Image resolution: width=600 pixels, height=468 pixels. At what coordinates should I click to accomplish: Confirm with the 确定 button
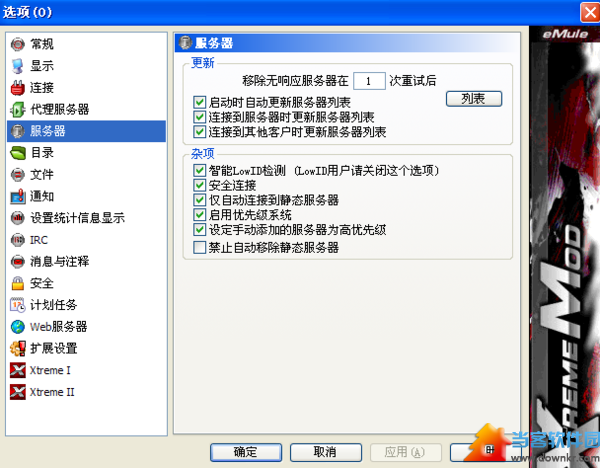tap(246, 452)
